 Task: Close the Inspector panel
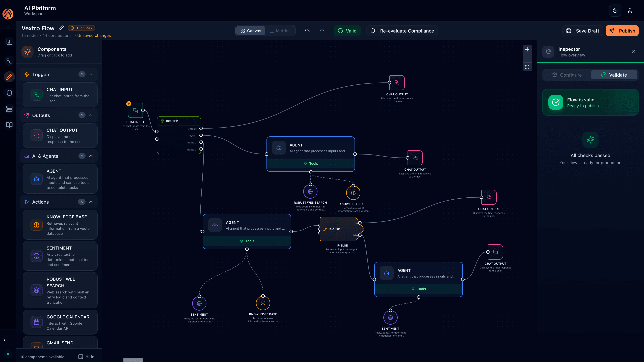click(x=633, y=52)
